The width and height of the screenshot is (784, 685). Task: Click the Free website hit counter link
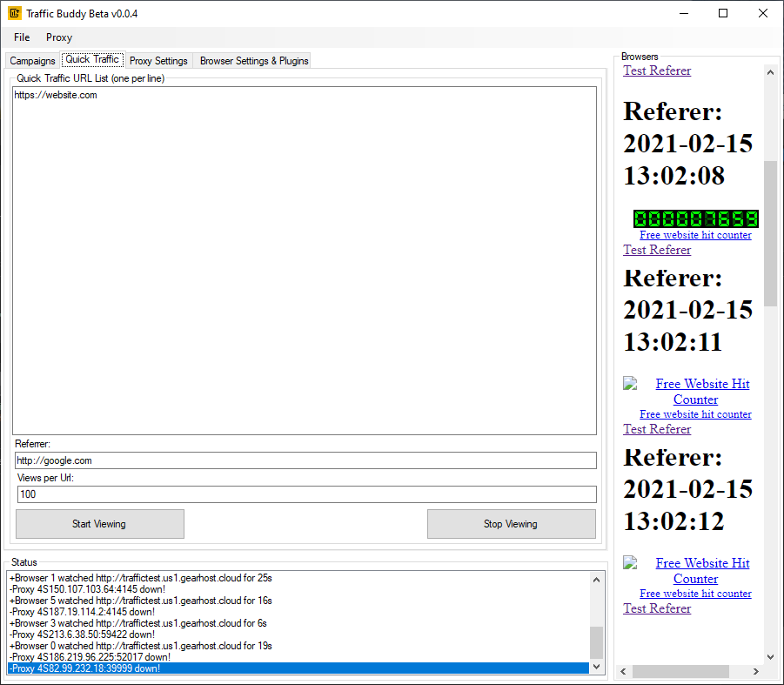[694, 234]
